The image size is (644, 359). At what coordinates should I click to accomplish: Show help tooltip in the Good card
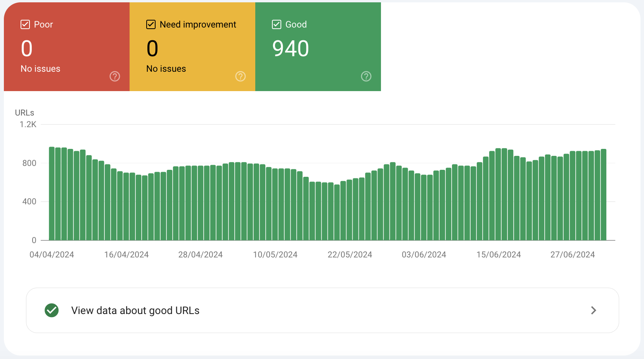tap(366, 76)
